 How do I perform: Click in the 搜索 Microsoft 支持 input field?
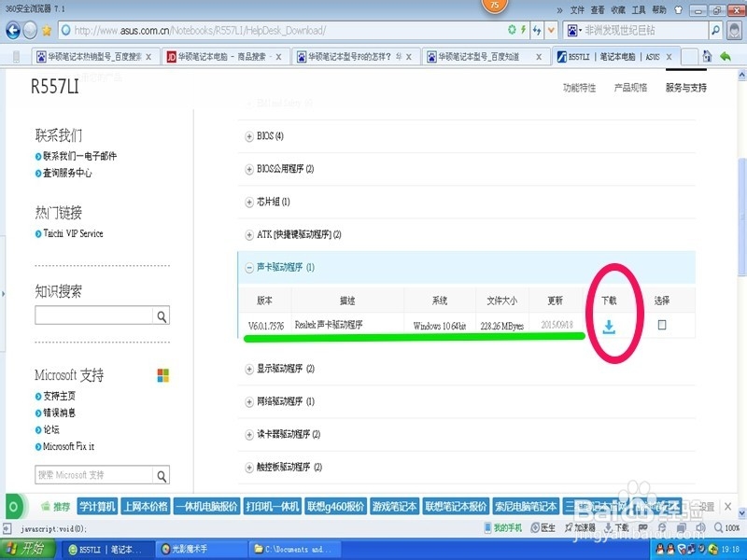(94, 475)
